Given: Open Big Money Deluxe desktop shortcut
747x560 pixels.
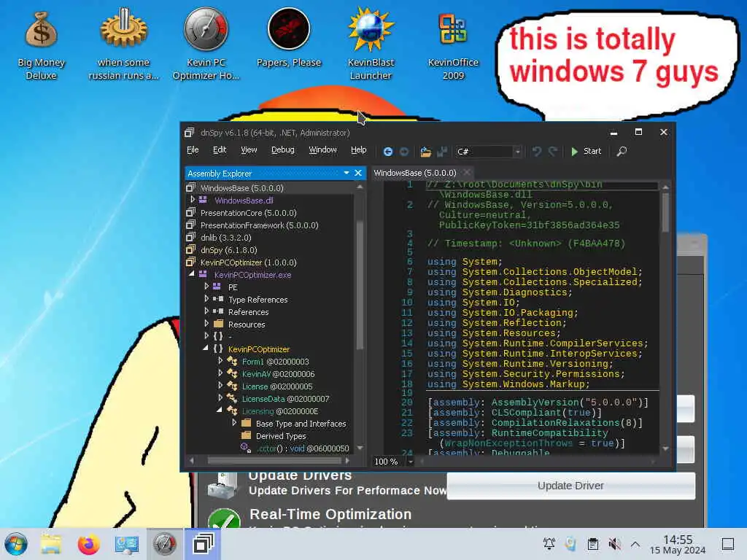Looking at the screenshot, I should [41, 45].
